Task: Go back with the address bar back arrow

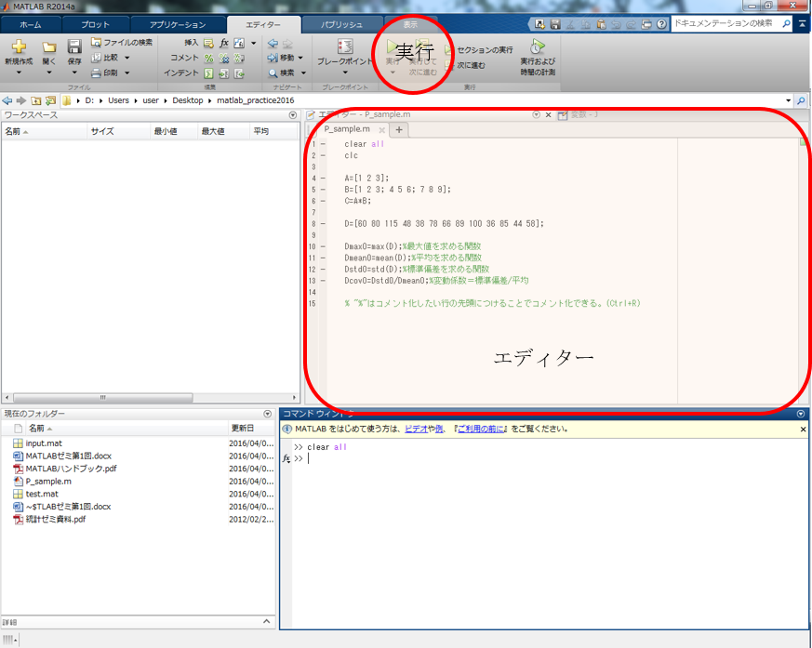Action: click(7, 100)
